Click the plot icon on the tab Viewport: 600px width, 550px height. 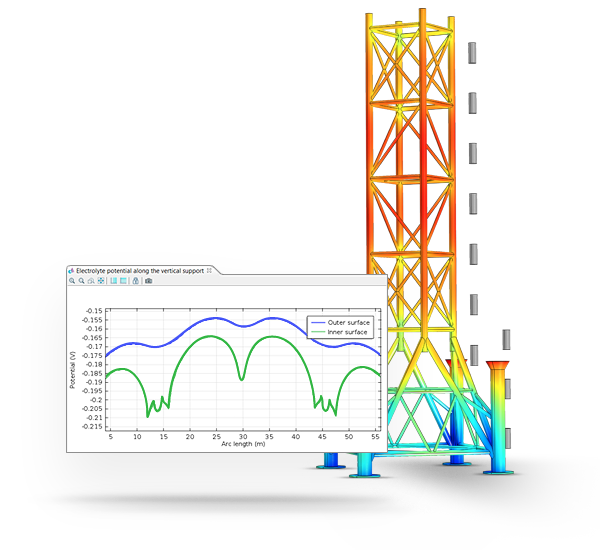71,271
